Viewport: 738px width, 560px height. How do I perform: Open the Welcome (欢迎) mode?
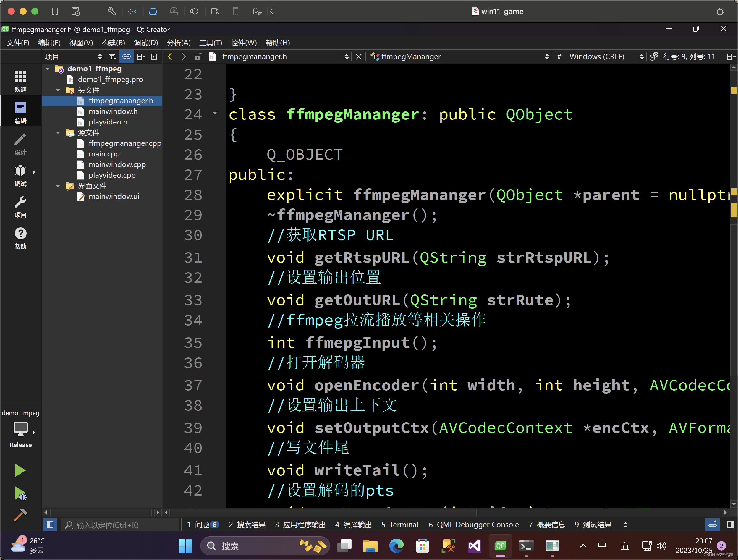pos(20,81)
